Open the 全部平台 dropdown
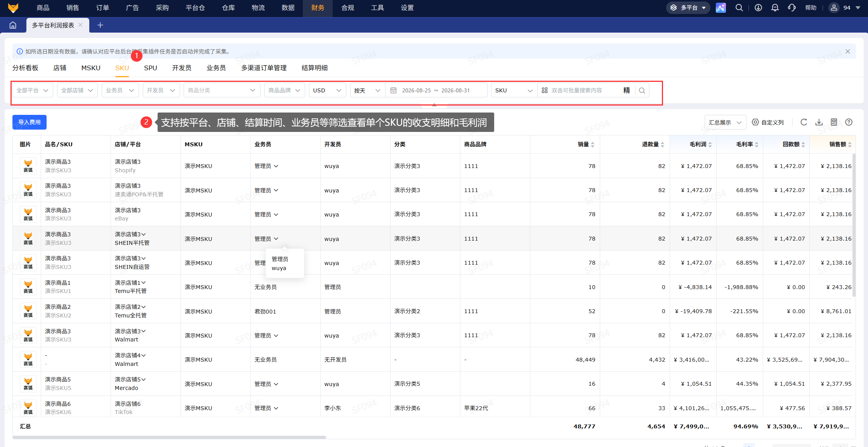 (33, 90)
